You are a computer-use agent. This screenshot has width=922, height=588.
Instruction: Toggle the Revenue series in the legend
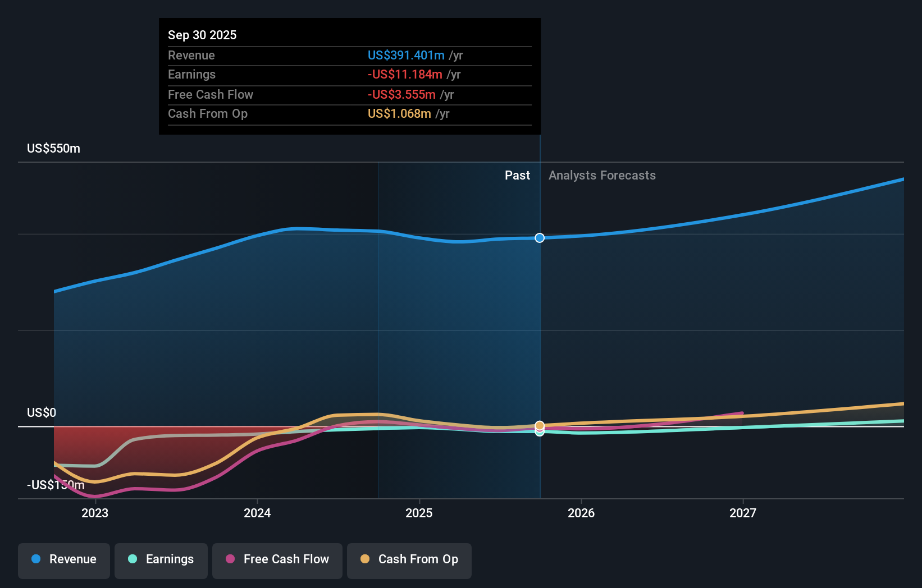[63, 559]
